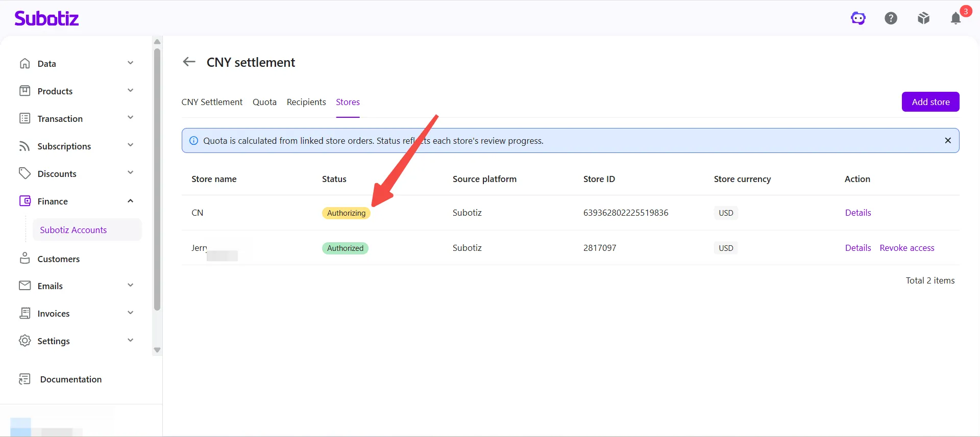980x437 pixels.
Task: Click the Documentation icon
Action: pyautogui.click(x=24, y=379)
